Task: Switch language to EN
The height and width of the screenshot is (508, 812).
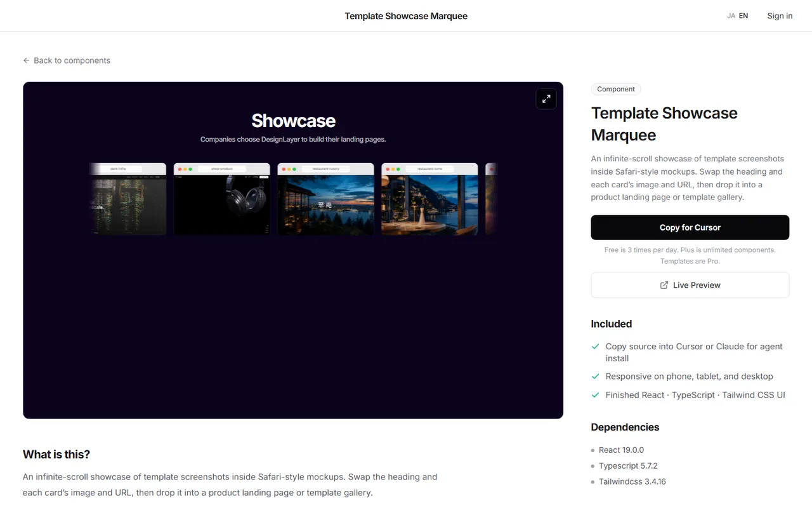Action: pos(743,16)
